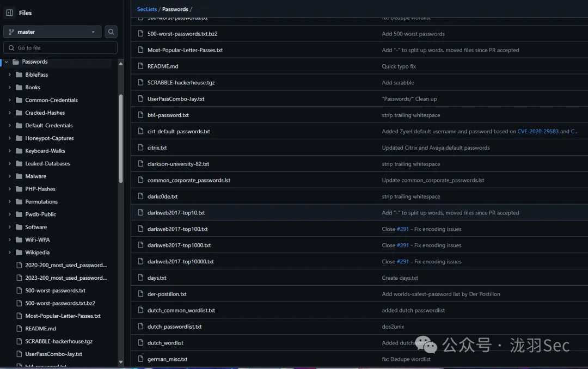This screenshot has width=588, height=369.
Task: Expand the Books folder chevron
Action: click(9, 88)
